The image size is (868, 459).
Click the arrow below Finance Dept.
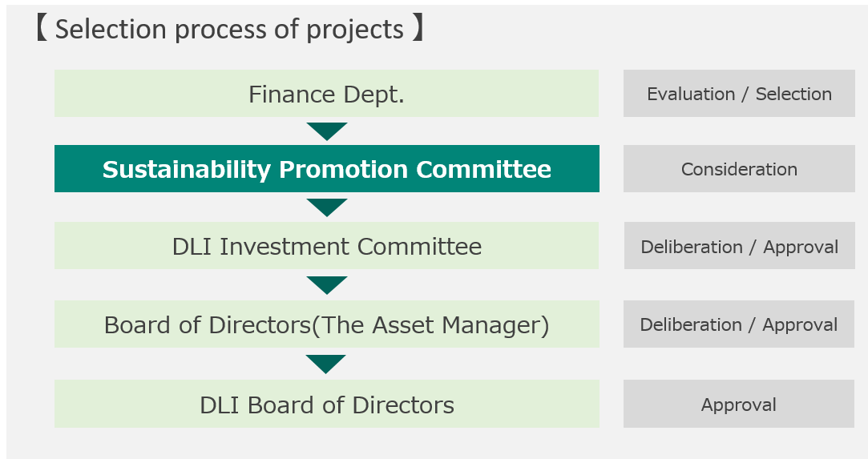pyautogui.click(x=327, y=131)
